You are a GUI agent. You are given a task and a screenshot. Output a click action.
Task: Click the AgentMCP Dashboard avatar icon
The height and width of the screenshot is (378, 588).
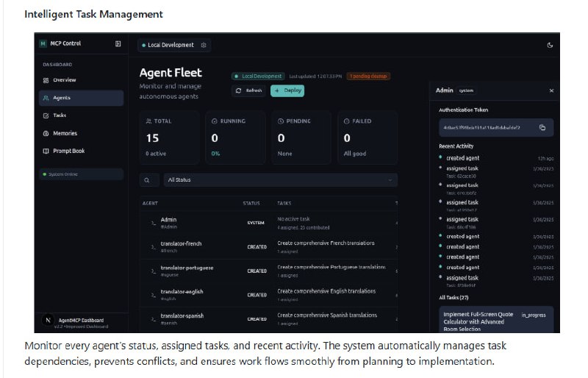pos(48,321)
